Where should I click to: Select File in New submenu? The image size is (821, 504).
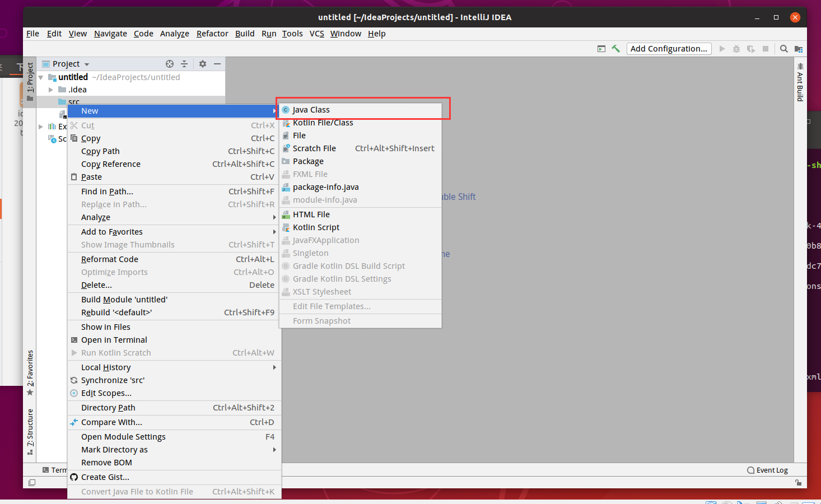(x=360, y=136)
